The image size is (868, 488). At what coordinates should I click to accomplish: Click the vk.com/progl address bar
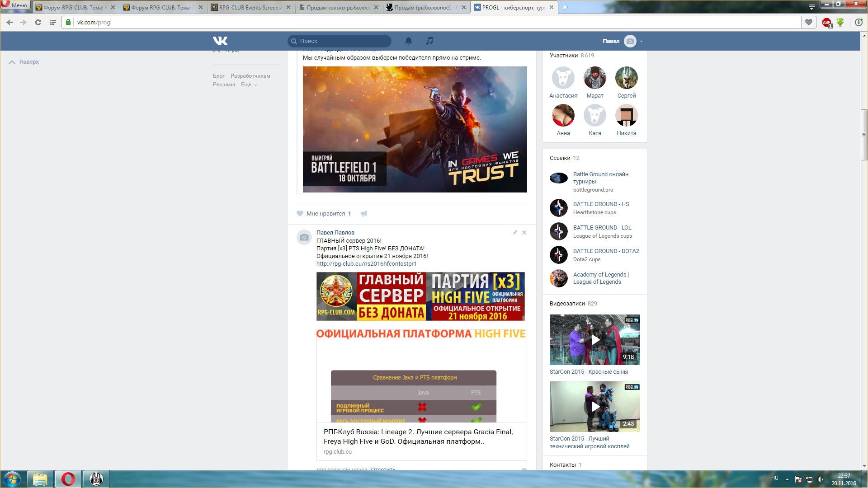tap(431, 22)
